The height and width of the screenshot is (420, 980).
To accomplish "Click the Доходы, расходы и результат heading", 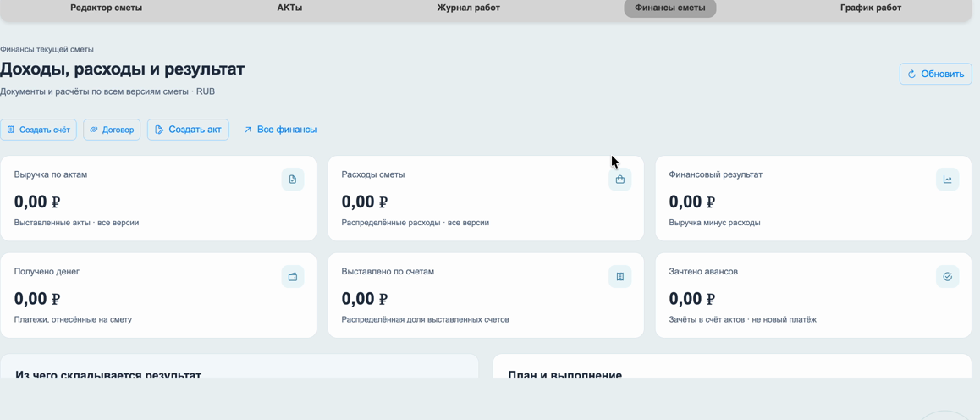I will pyautogui.click(x=122, y=69).
